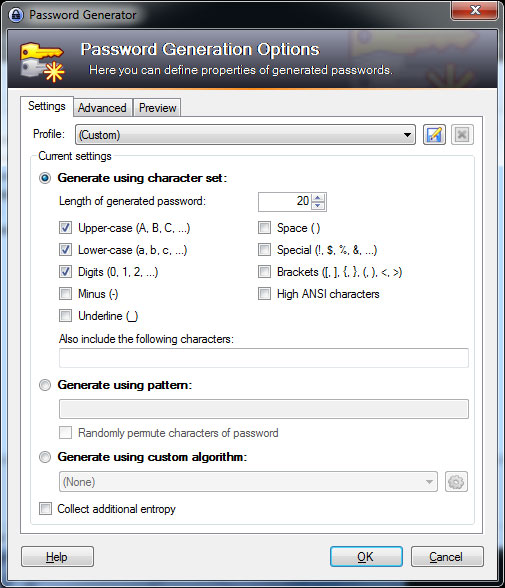Select Generate using custom algorithm option
The image size is (505, 588).
coord(45,457)
